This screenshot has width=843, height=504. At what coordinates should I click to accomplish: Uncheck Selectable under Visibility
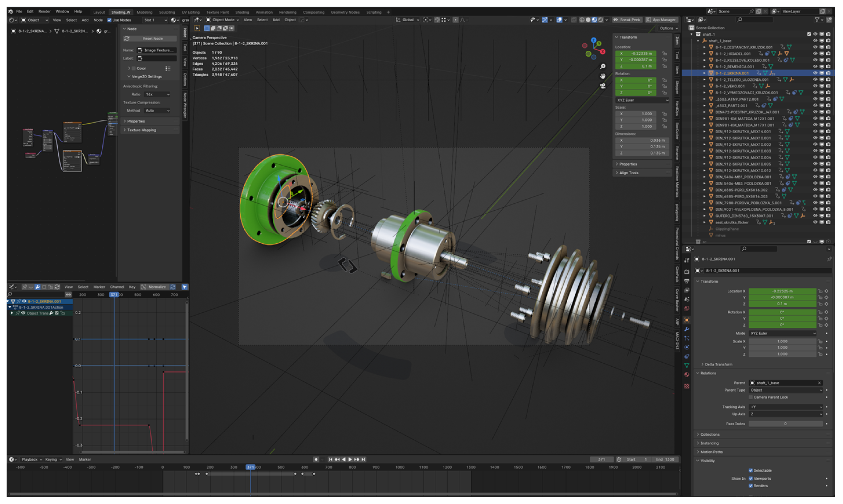coord(750,470)
